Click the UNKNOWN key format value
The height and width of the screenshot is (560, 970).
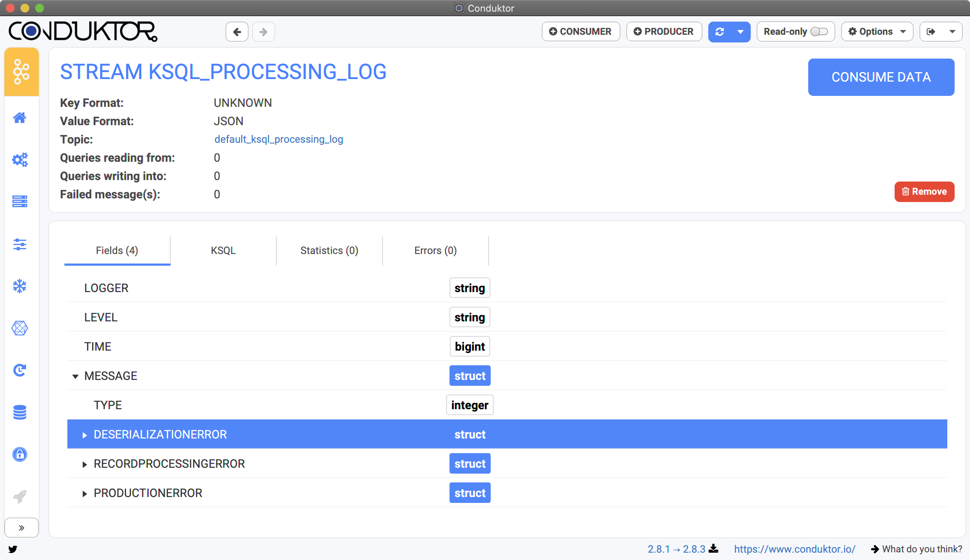[243, 103]
